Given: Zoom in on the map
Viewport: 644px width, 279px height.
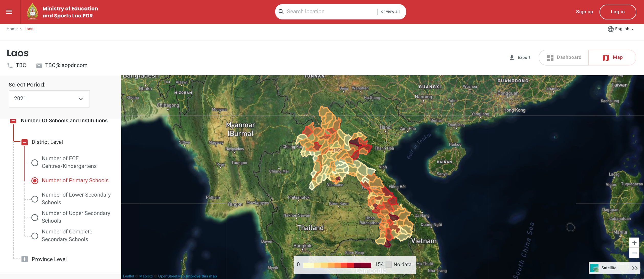Looking at the screenshot, I should click(x=634, y=243).
